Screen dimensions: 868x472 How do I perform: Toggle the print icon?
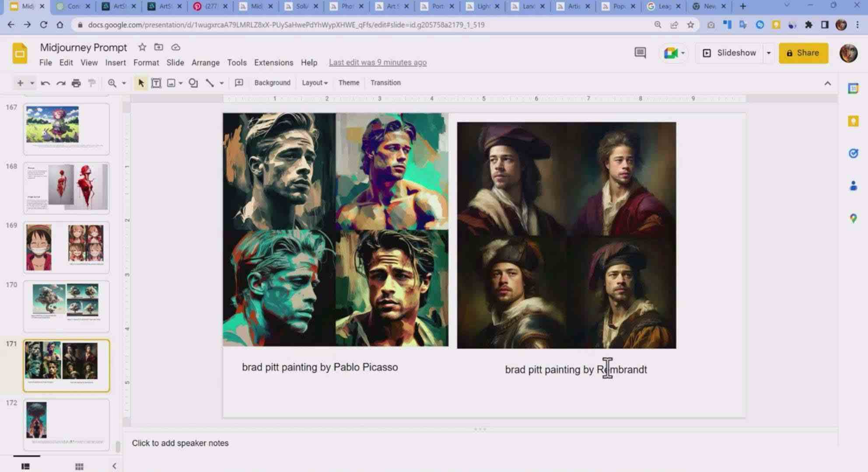pos(76,83)
